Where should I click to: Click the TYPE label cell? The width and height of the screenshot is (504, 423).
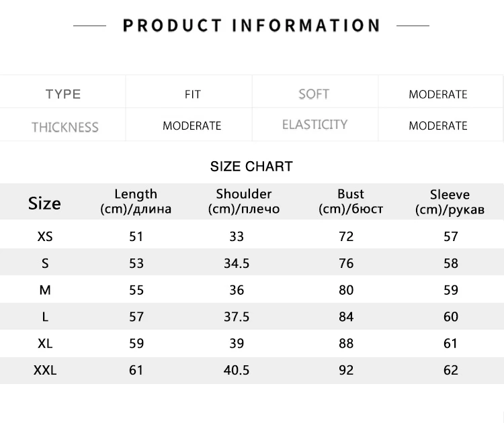63,94
